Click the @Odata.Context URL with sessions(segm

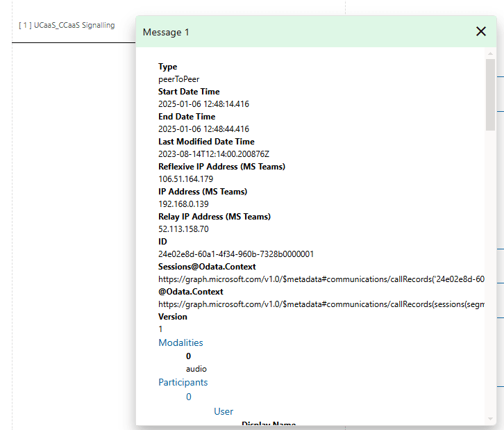(321, 304)
